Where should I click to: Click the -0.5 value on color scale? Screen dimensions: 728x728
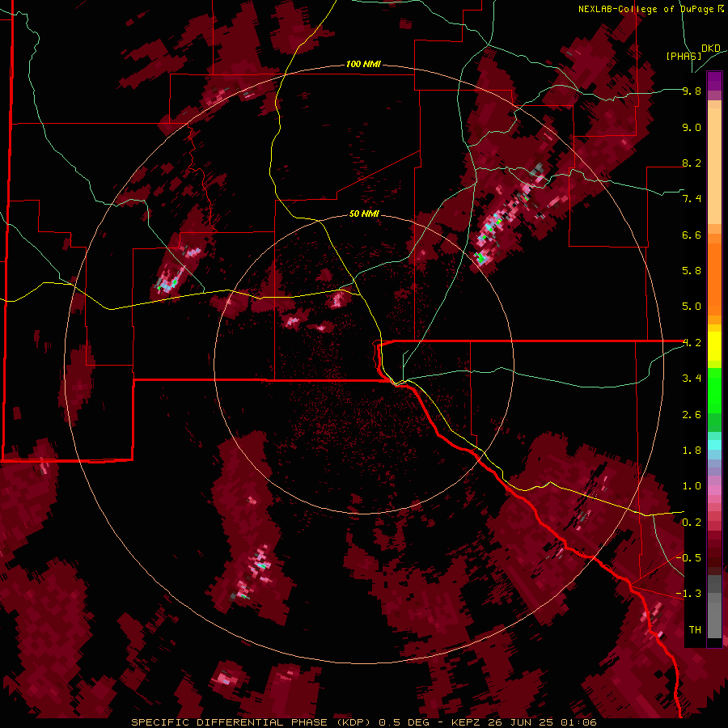click(688, 558)
